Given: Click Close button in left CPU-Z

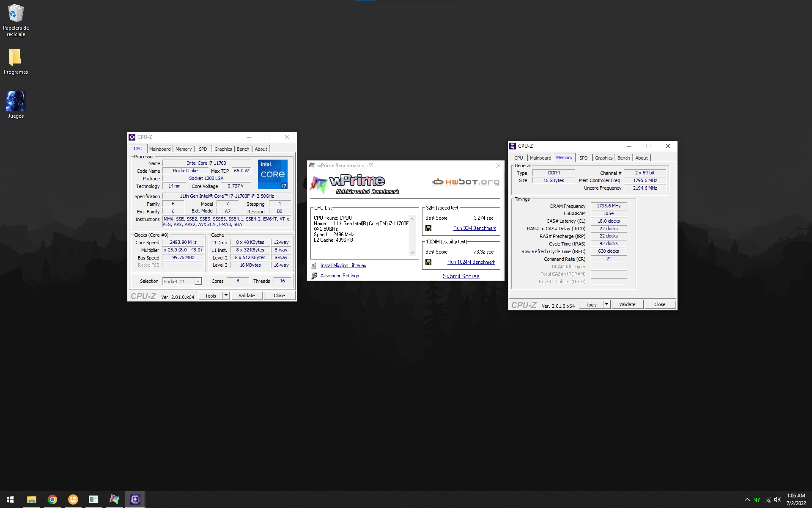Looking at the screenshot, I should 279,295.
